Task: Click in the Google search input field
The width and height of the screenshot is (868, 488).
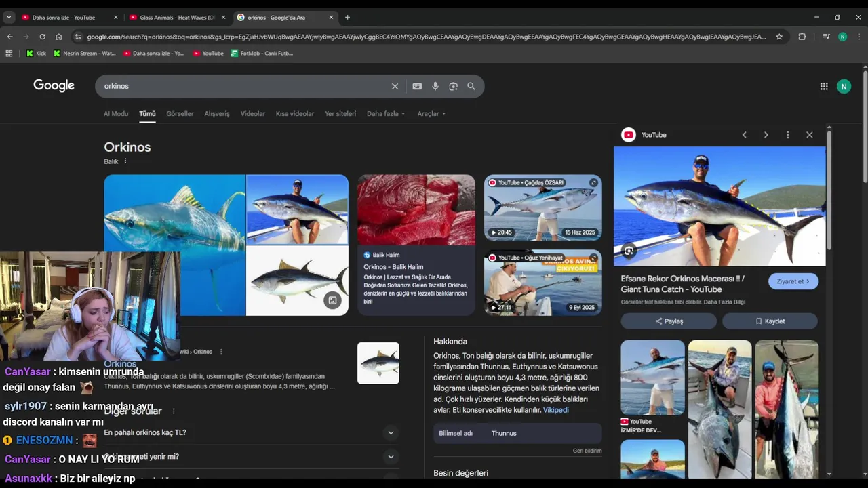Action: coord(244,86)
